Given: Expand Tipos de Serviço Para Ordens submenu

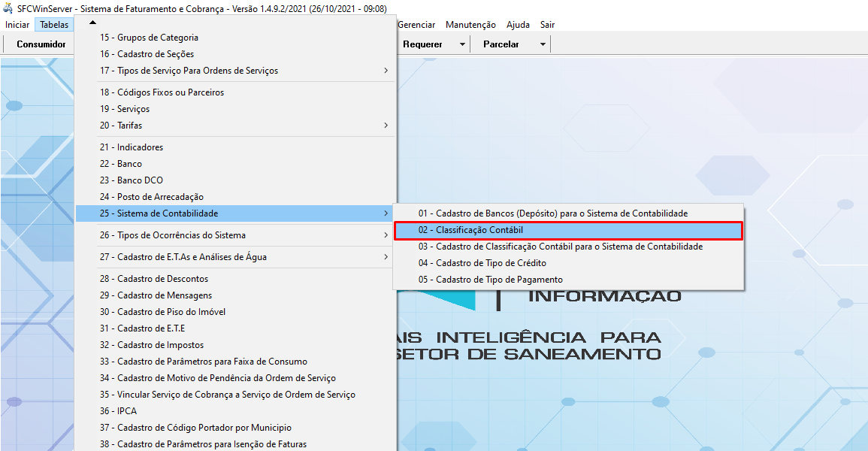Looking at the screenshot, I should tap(386, 71).
